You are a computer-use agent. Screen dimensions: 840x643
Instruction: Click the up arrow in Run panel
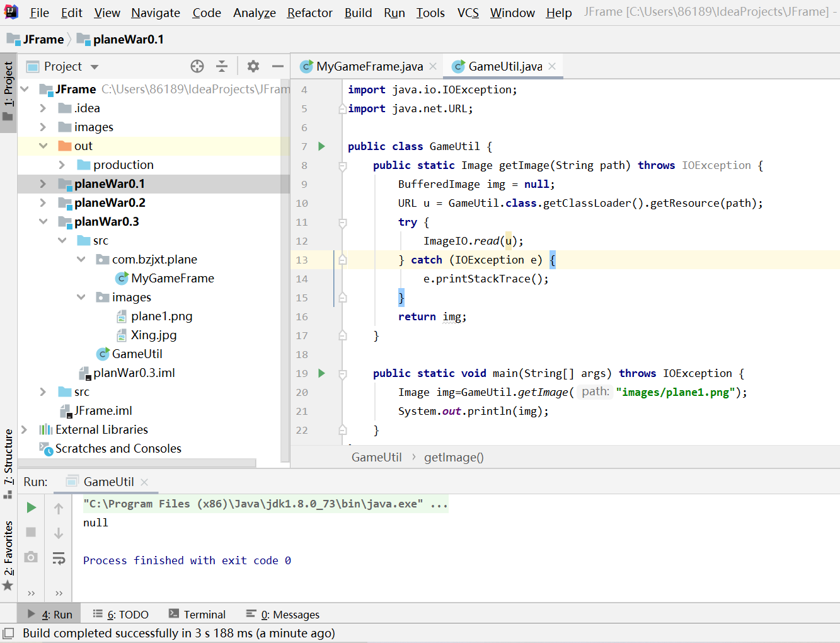click(59, 508)
